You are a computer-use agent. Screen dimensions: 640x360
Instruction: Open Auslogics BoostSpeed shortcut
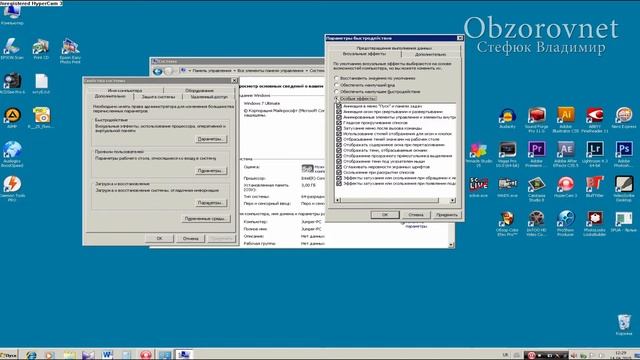[x=12, y=153]
